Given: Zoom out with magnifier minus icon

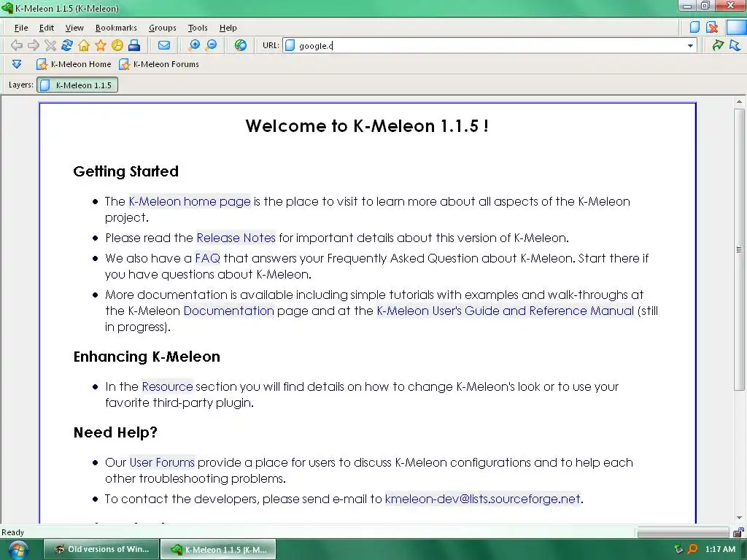Looking at the screenshot, I should (211, 45).
